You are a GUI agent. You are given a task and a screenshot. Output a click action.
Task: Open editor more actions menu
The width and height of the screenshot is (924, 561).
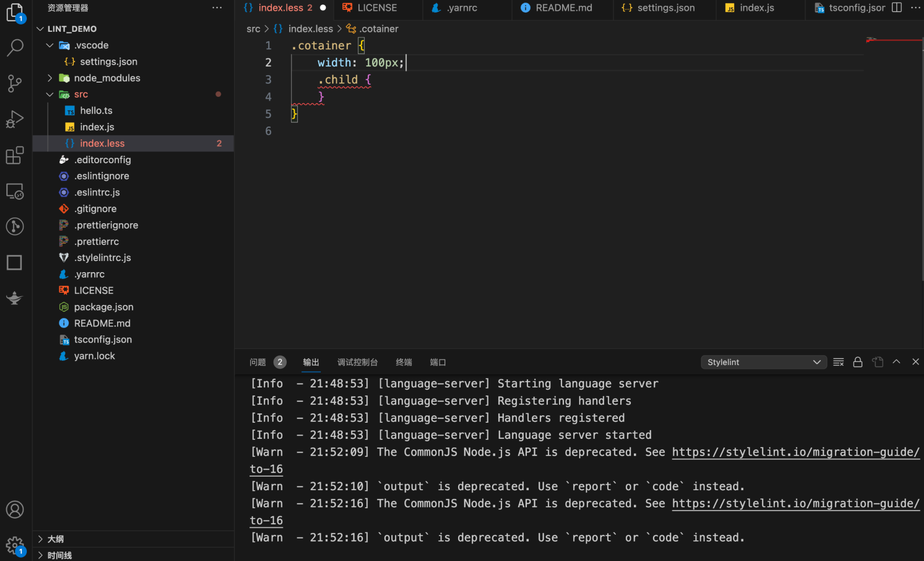[915, 8]
